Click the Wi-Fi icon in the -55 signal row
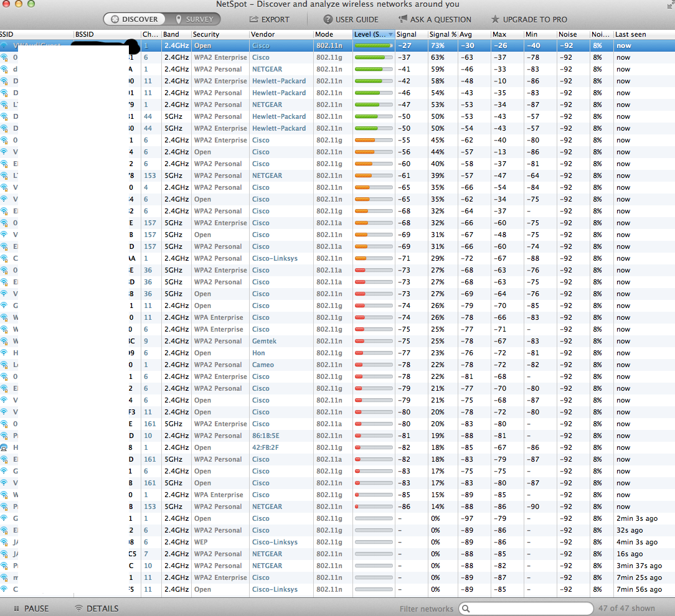This screenshot has height=616, width=675. tap(4, 140)
